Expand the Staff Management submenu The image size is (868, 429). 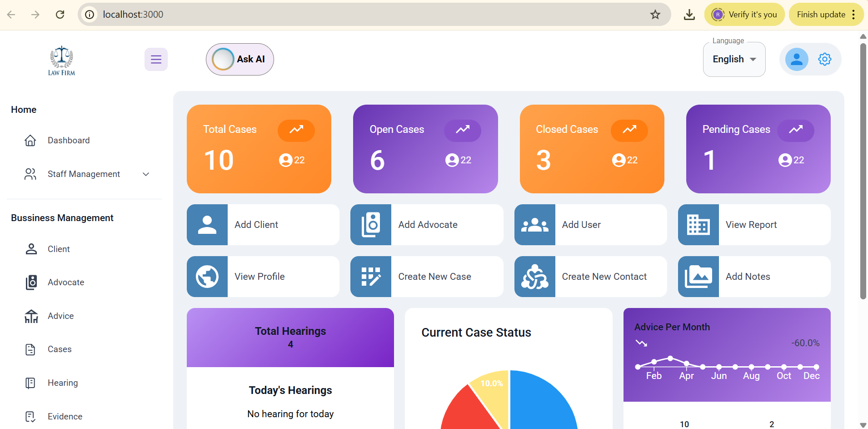click(146, 174)
